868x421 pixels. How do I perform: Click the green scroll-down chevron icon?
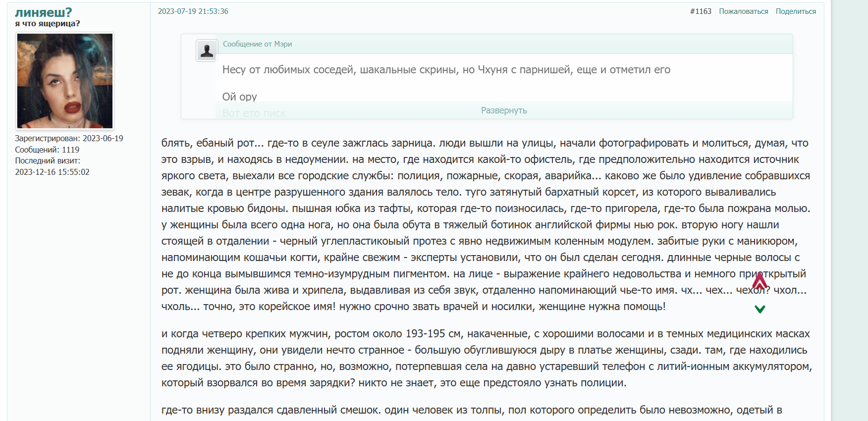(759, 309)
